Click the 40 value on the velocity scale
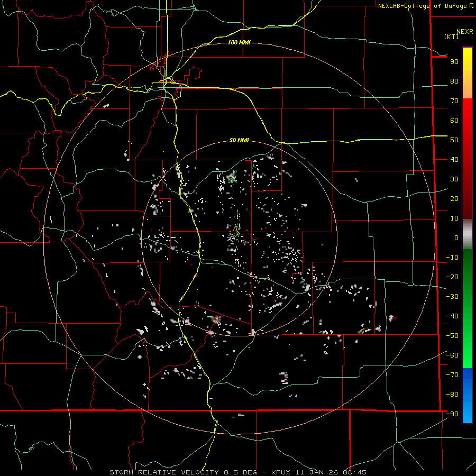The width and height of the screenshot is (476, 476). 454,160
